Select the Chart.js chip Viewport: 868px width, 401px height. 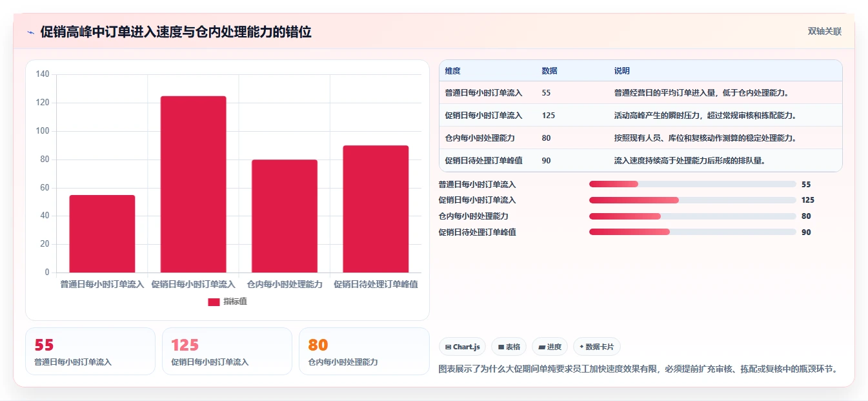(x=463, y=347)
